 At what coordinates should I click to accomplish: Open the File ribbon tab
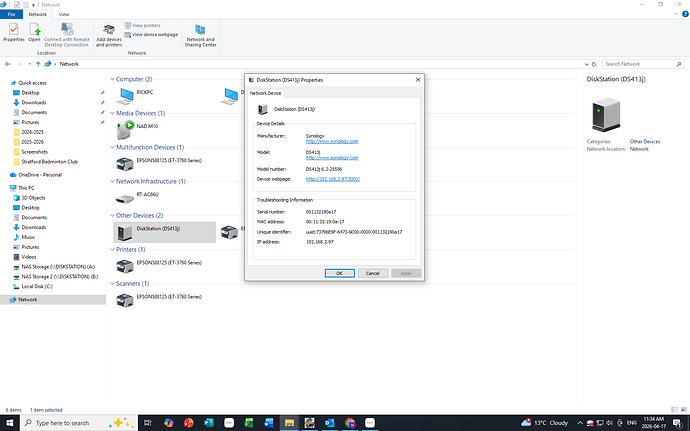pos(11,14)
